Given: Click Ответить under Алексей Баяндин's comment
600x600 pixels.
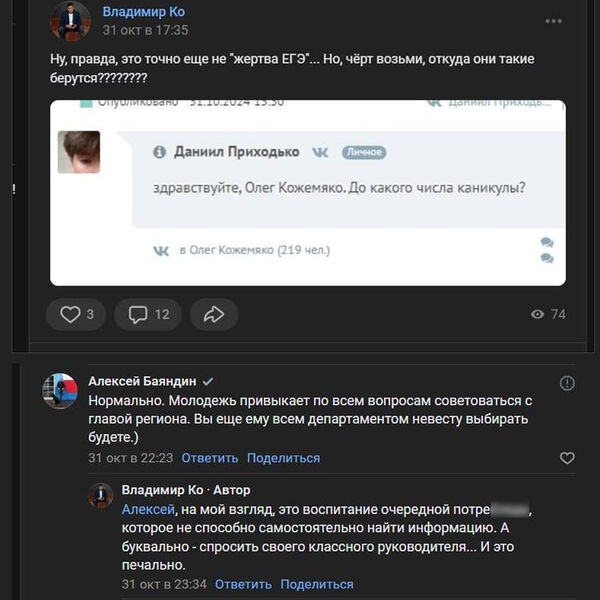Looking at the screenshot, I should tap(210, 458).
